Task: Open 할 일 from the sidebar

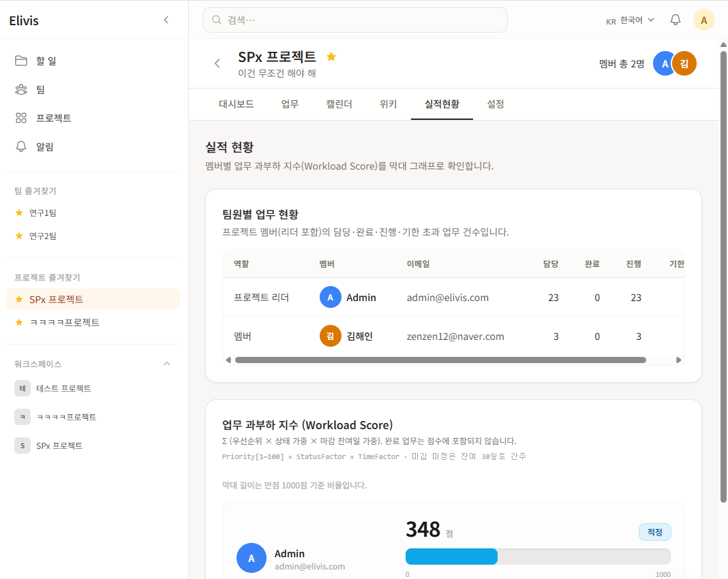Action: tap(46, 61)
